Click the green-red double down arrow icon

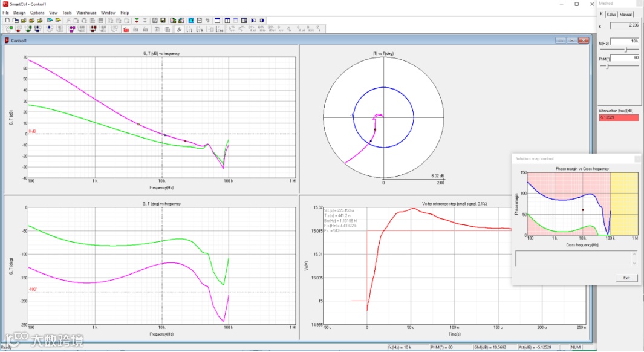pyautogui.click(x=137, y=20)
